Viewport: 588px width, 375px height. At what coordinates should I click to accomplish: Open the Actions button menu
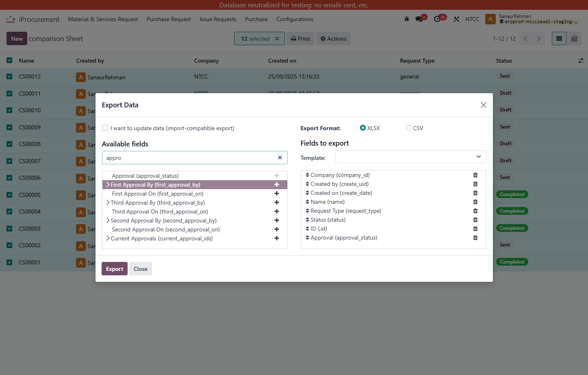point(333,39)
